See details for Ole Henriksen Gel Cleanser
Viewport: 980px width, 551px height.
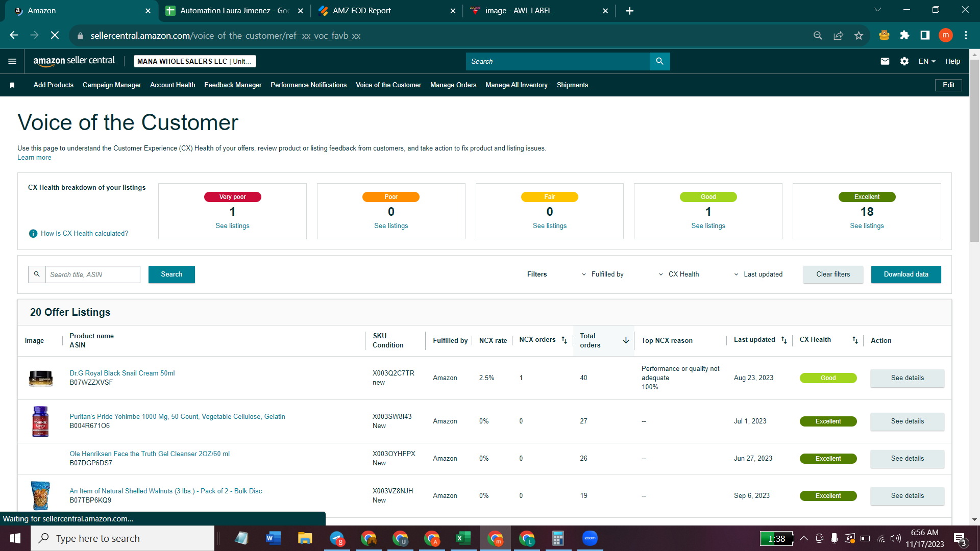click(x=907, y=459)
